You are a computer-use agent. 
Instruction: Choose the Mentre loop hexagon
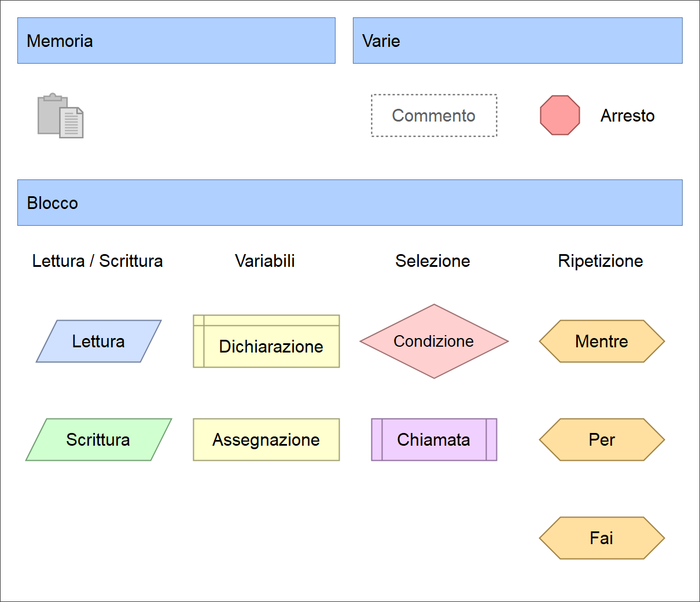602,342
